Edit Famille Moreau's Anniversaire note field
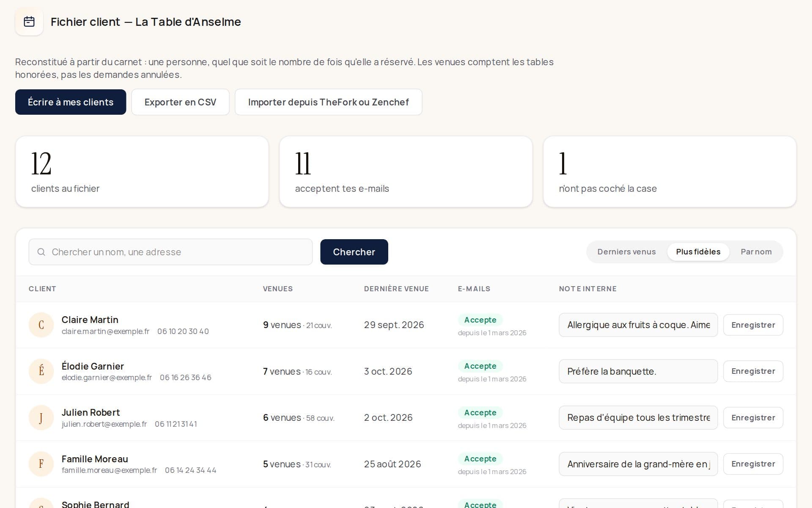Screen dimensions: 812x508 [638, 464]
